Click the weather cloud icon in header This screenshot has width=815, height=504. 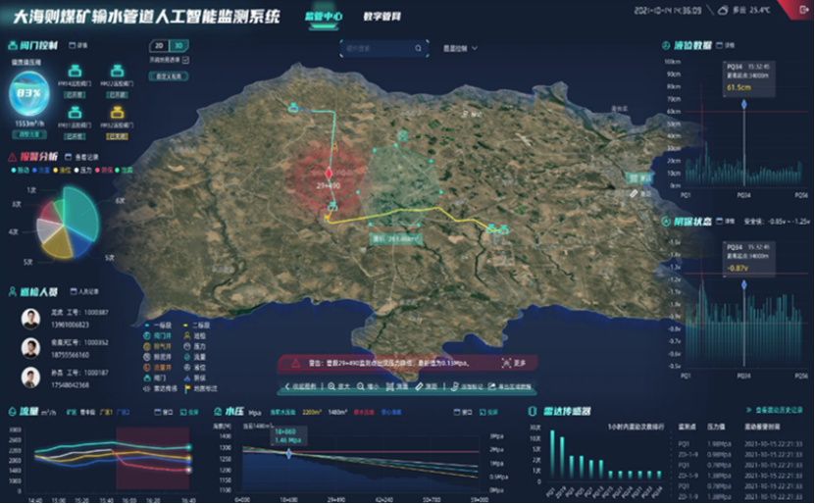[x=723, y=11]
